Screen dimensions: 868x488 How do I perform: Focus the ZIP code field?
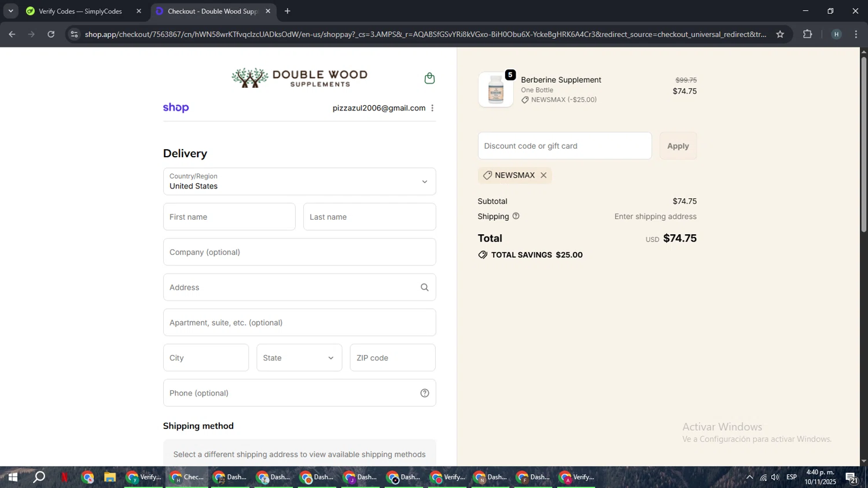tap(392, 358)
